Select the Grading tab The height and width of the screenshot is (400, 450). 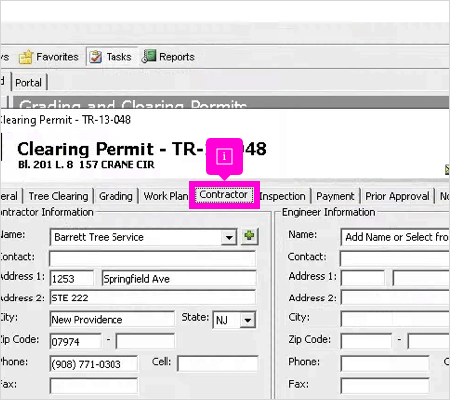pos(116,196)
